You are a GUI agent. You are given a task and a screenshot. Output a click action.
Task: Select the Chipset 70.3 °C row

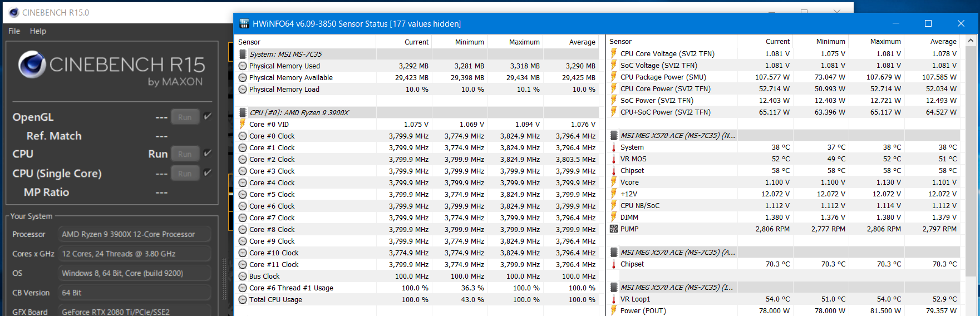pos(784,264)
